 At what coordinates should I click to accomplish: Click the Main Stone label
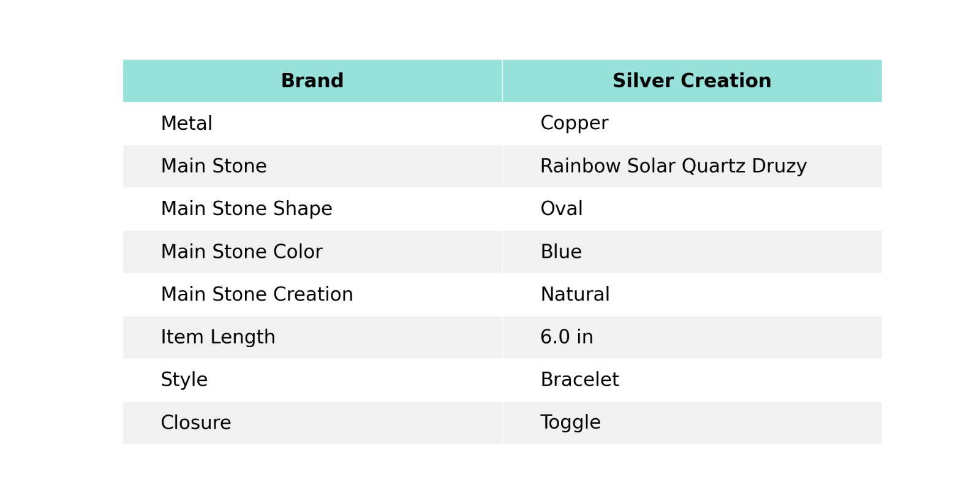pos(214,166)
